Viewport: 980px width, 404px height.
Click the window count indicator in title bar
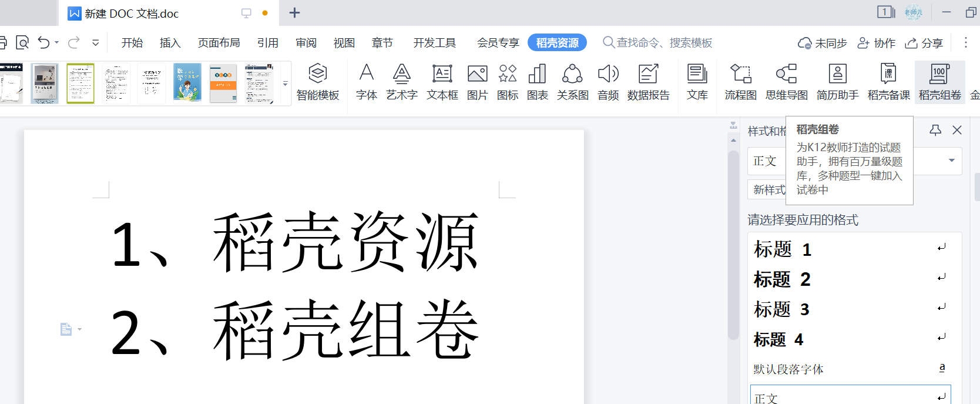click(x=885, y=12)
